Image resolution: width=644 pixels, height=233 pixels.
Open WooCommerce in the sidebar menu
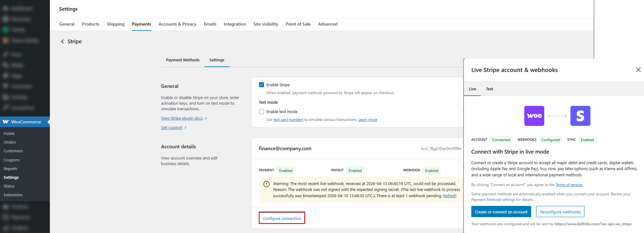[x=25, y=122]
